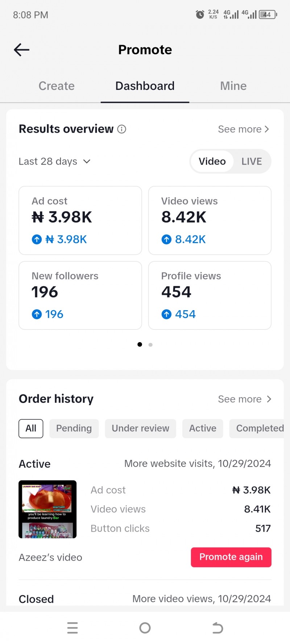Tap the Android back navigation icon
Viewport: 290px width, 644px height.
click(217, 628)
